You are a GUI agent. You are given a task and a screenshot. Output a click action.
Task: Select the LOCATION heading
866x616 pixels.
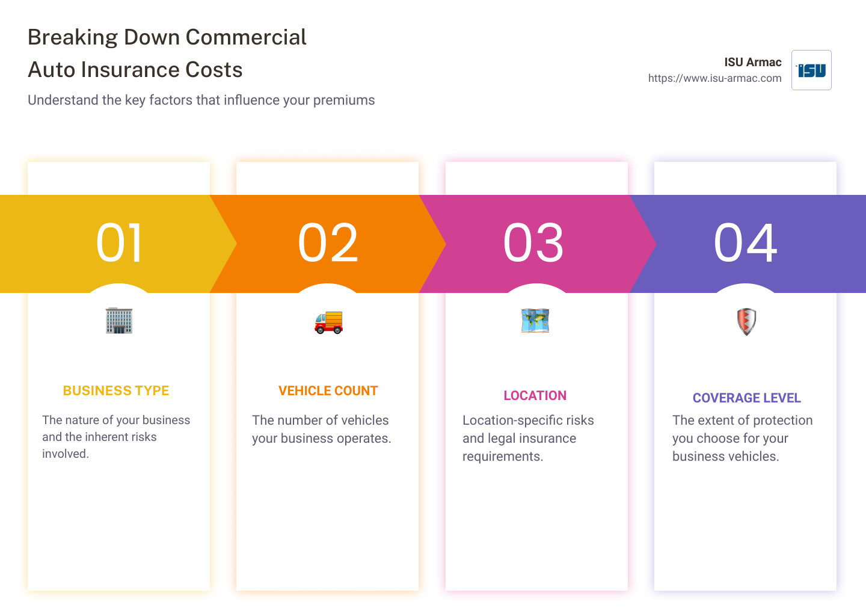tap(535, 395)
